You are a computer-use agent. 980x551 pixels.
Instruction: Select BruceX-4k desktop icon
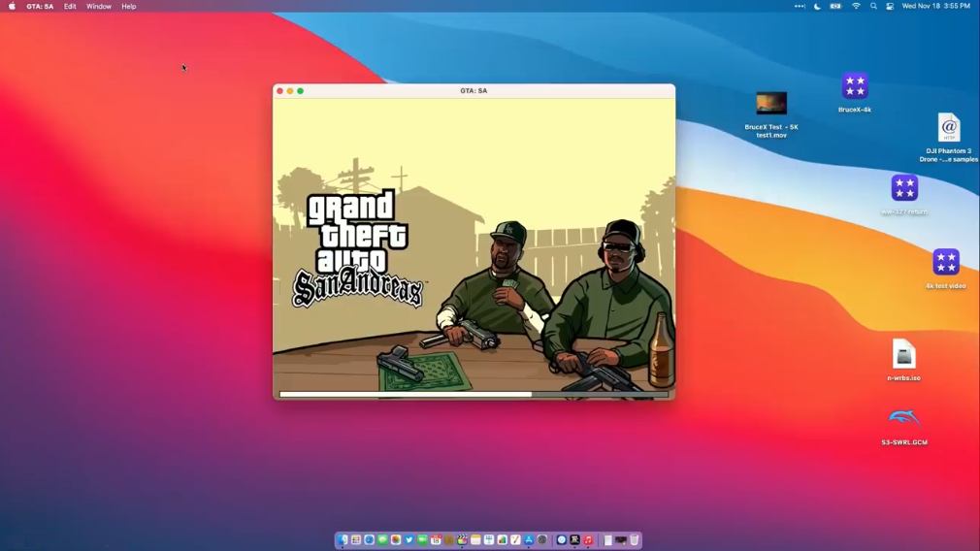coord(855,92)
